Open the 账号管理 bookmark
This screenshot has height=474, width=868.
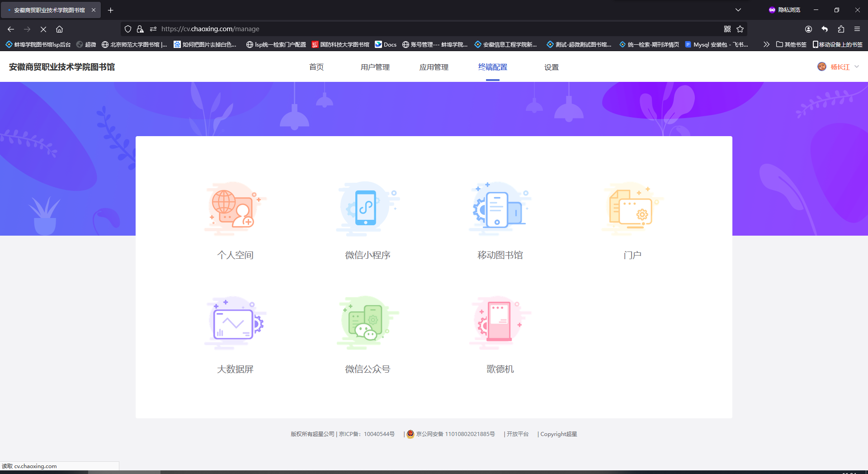(435, 44)
